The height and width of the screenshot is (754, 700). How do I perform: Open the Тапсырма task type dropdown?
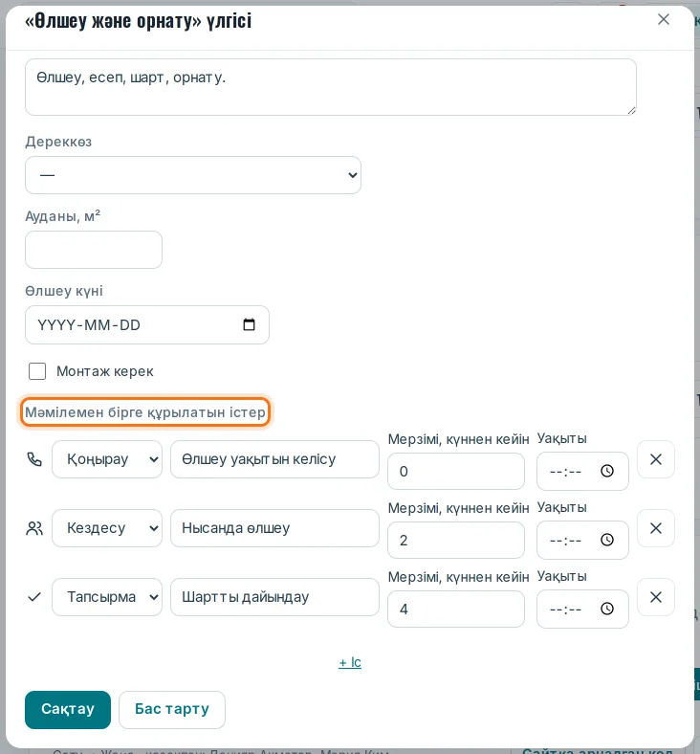pyautogui.click(x=107, y=597)
